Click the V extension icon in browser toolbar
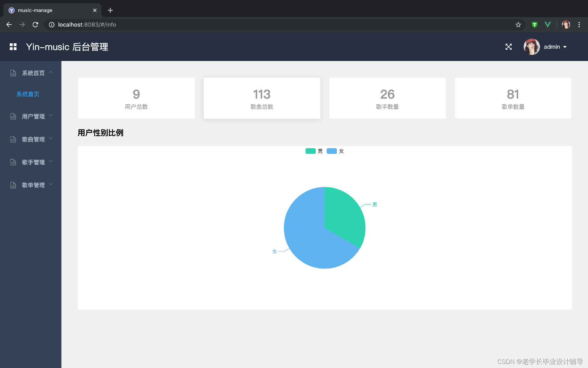The height and width of the screenshot is (368, 588). click(x=548, y=25)
